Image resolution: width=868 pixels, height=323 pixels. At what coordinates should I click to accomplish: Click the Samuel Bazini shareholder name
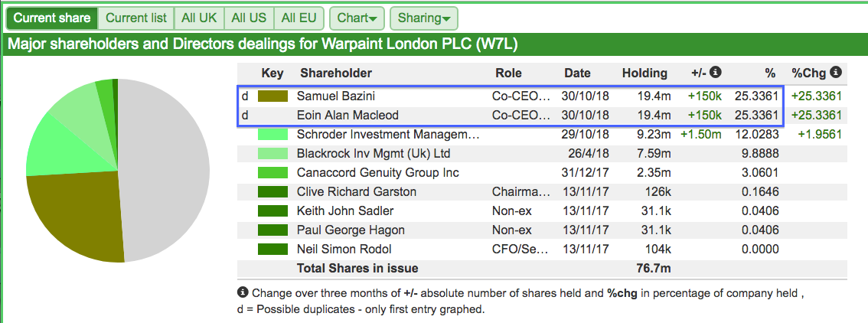click(336, 96)
